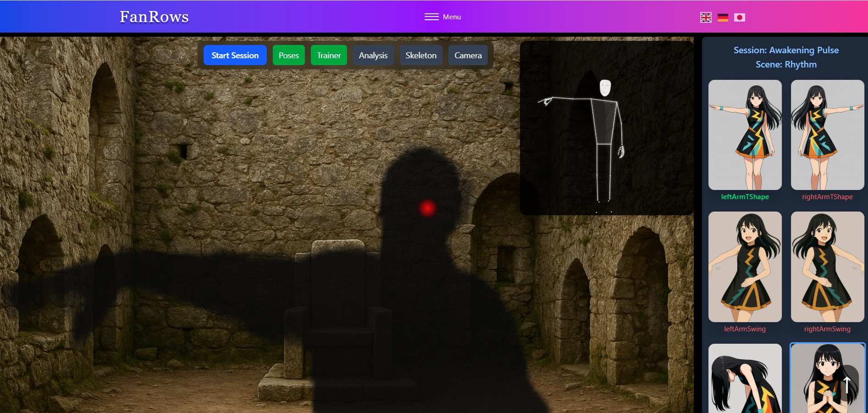This screenshot has height=413, width=868.
Task: Click the FanRows logo
Action: click(x=154, y=17)
